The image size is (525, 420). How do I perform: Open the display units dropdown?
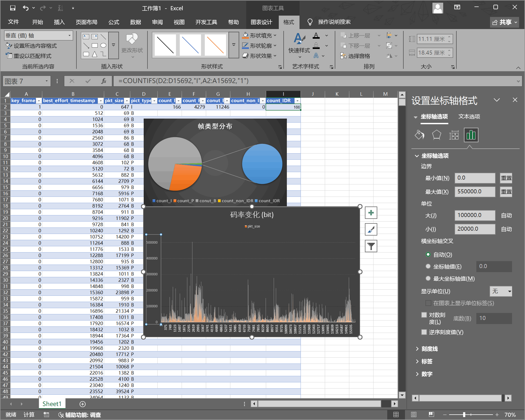pyautogui.click(x=501, y=291)
